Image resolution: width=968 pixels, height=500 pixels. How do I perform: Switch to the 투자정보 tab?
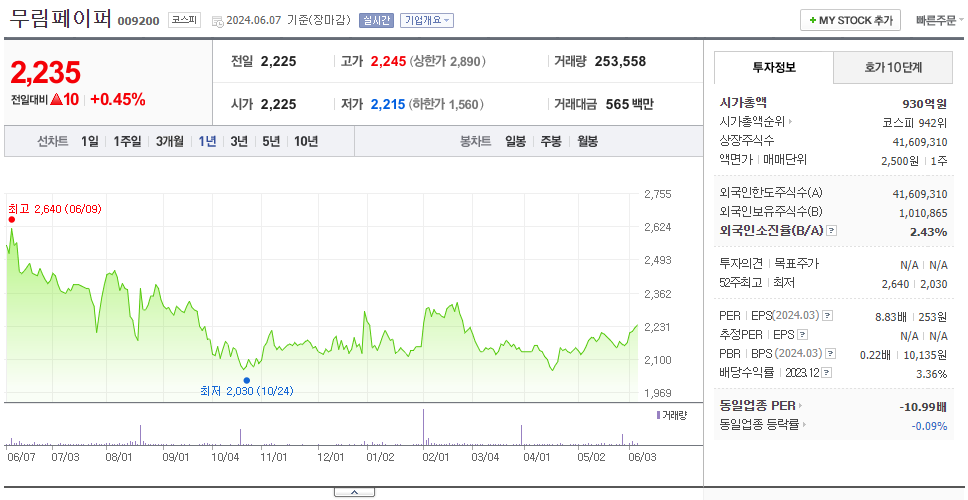tap(774, 67)
